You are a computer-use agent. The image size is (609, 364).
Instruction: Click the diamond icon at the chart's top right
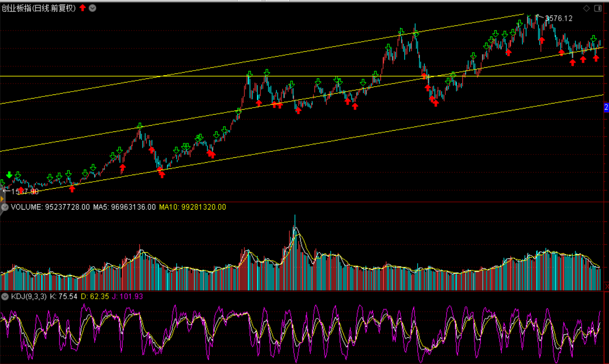[x=587, y=8]
